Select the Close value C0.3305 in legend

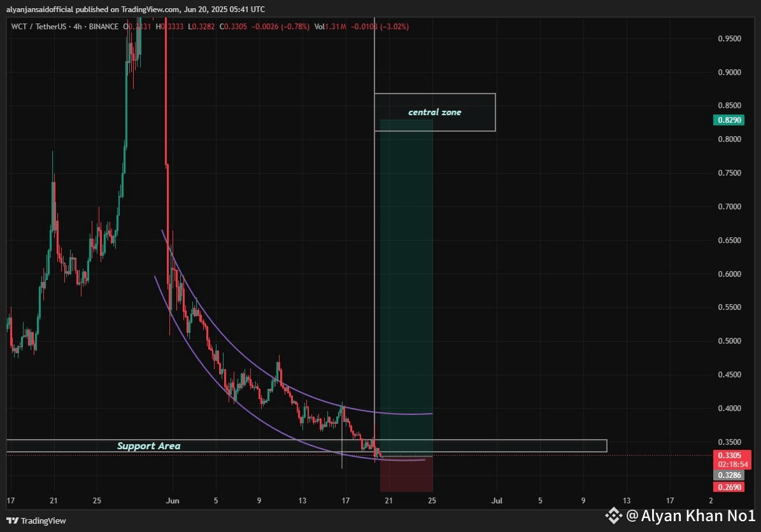[x=233, y=27]
